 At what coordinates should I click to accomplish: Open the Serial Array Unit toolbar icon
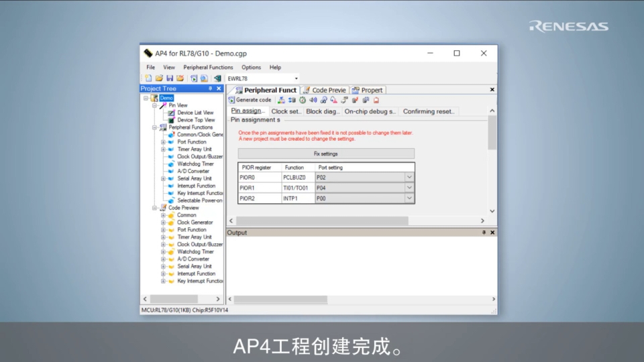pos(345,100)
